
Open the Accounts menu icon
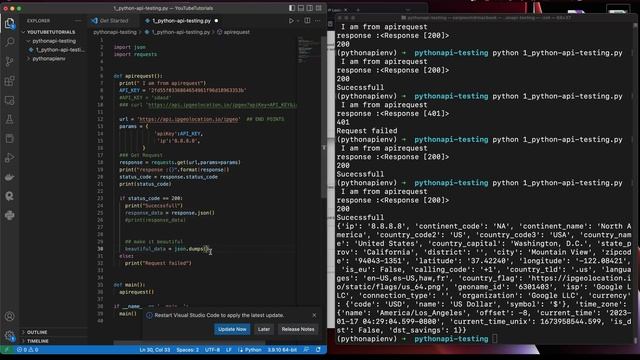[x=9, y=316]
